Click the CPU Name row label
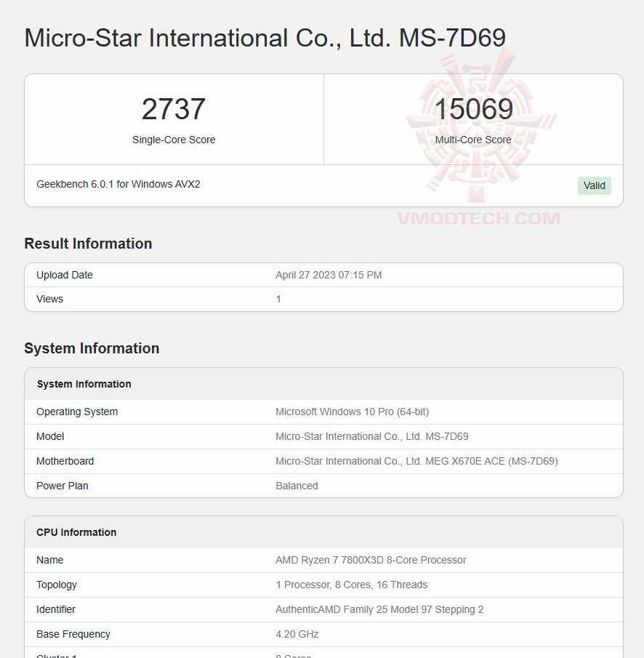The width and height of the screenshot is (644, 658). click(50, 560)
